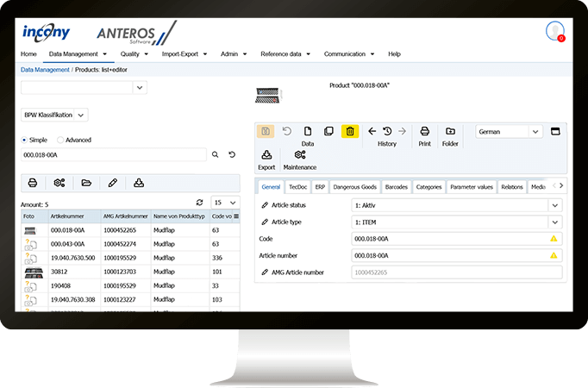The height and width of the screenshot is (388, 588).
Task: Click the Code input field
Action: [456, 239]
